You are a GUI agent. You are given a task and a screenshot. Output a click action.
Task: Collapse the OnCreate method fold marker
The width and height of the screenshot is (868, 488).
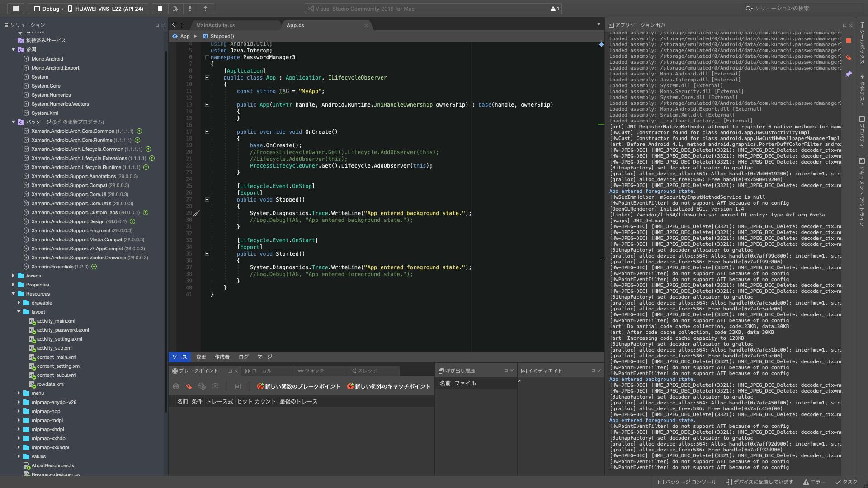207,132
